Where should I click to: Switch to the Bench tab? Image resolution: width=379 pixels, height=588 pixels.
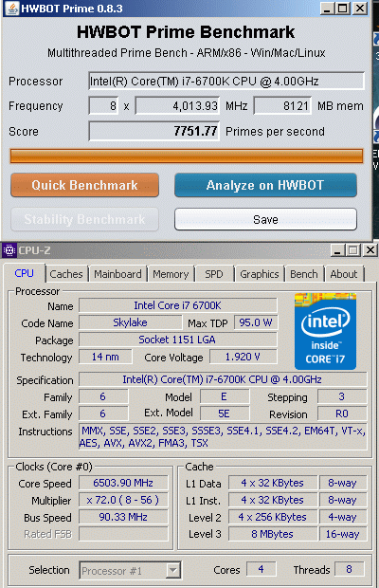pyautogui.click(x=304, y=274)
